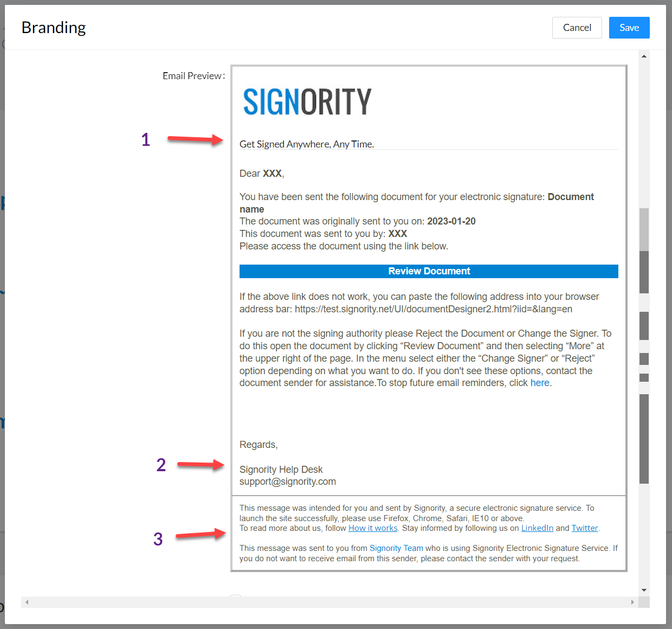
Task: Click the 'Get Signed Anywhere, Any Time.' tagline
Action: pos(307,144)
